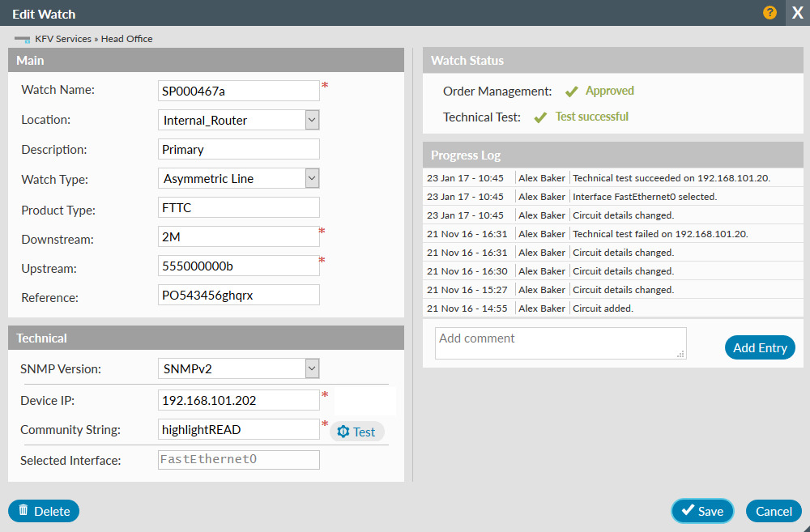The height and width of the screenshot is (532, 810).
Task: Click the trash icon on Delete button
Action: 23,510
